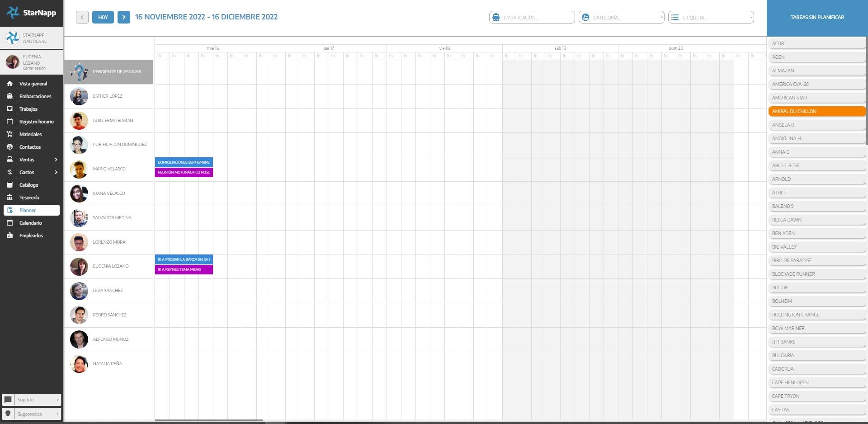Go to the previous date range

[82, 17]
